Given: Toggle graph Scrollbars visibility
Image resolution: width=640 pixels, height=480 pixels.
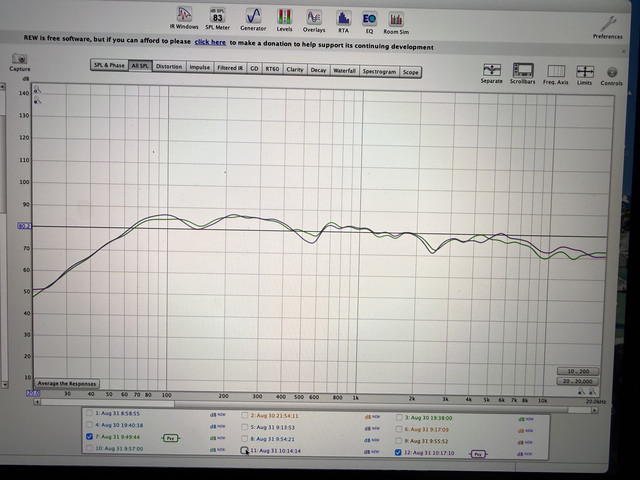Looking at the screenshot, I should (x=522, y=74).
